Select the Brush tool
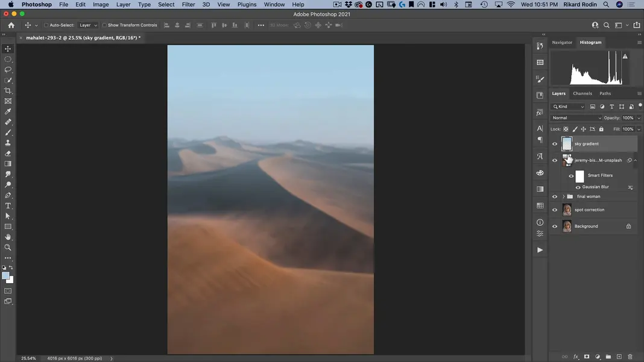Viewport: 644px width, 362px height. pyautogui.click(x=8, y=133)
